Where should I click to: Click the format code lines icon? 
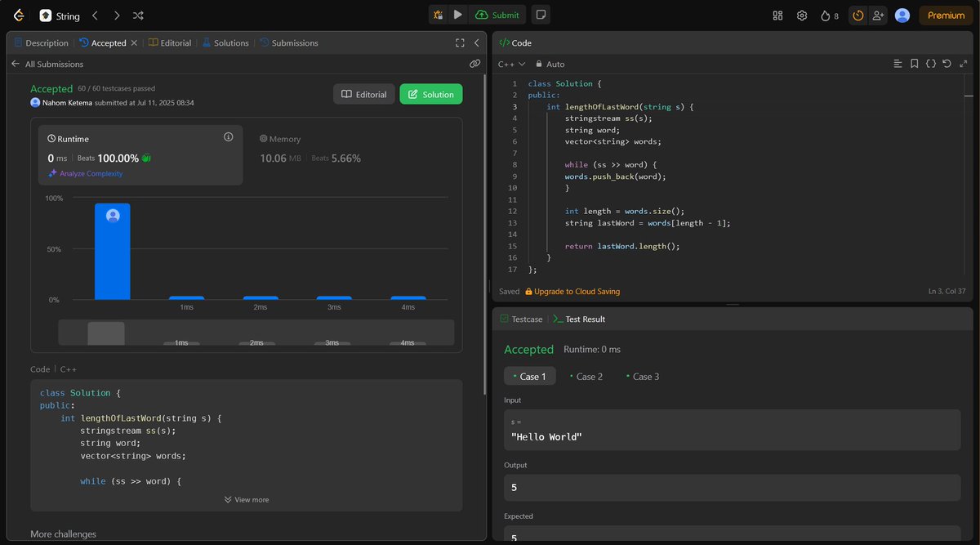[x=898, y=64]
